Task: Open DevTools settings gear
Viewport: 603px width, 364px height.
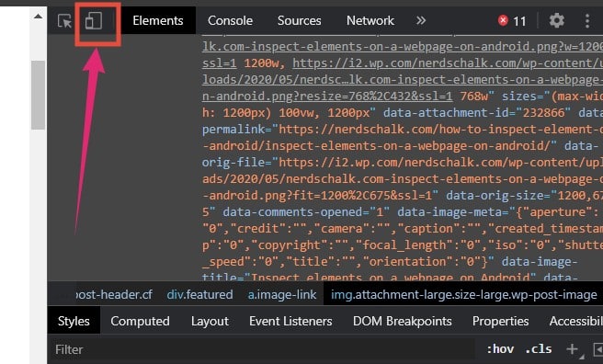Action: [x=556, y=20]
